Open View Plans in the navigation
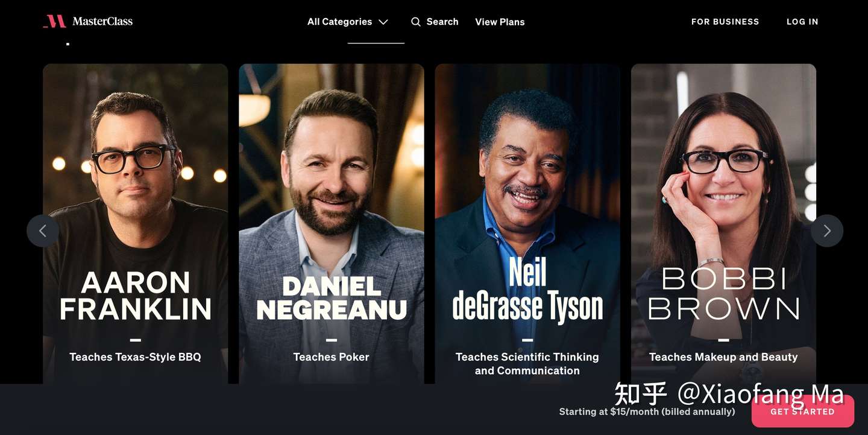The height and width of the screenshot is (435, 868). click(500, 22)
